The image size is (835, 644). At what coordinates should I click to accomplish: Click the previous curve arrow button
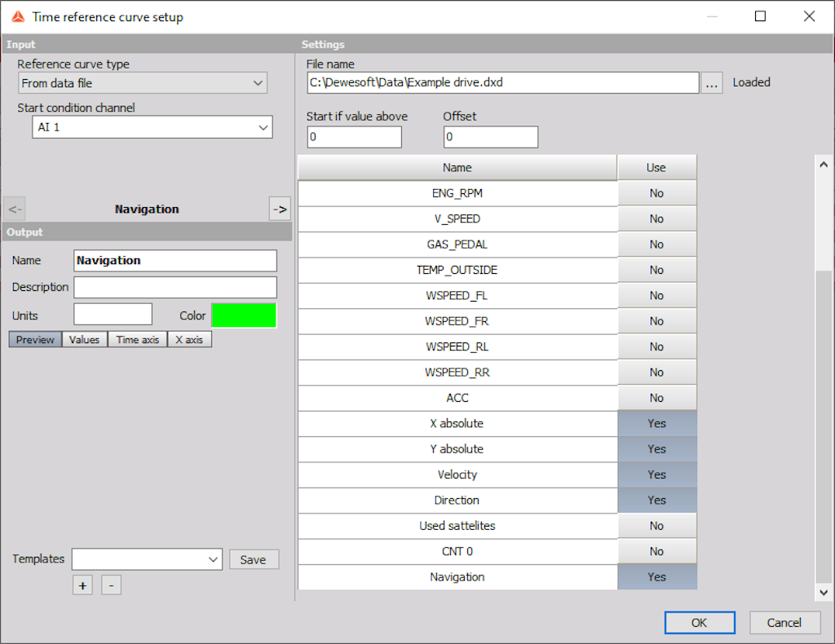point(15,210)
